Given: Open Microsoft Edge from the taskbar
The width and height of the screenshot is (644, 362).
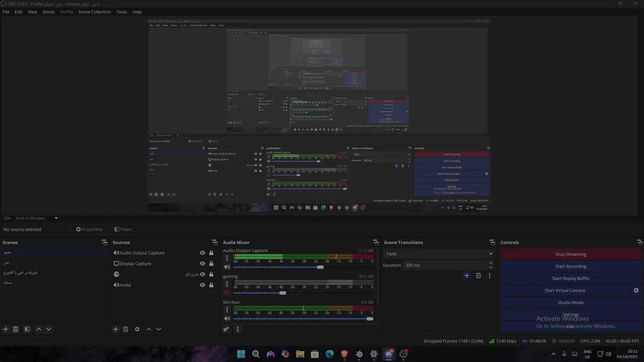Looking at the screenshot, I should [x=330, y=354].
